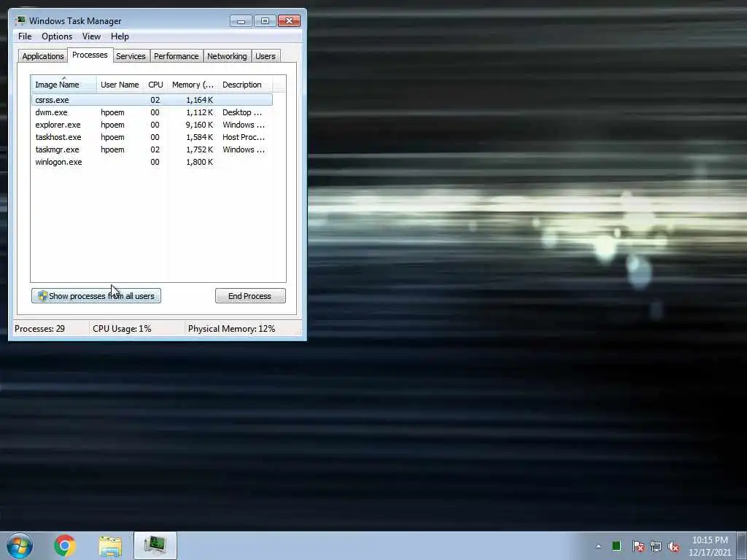The width and height of the screenshot is (747, 560).
Task: Click the Show desktop strip
Action: [742, 545]
